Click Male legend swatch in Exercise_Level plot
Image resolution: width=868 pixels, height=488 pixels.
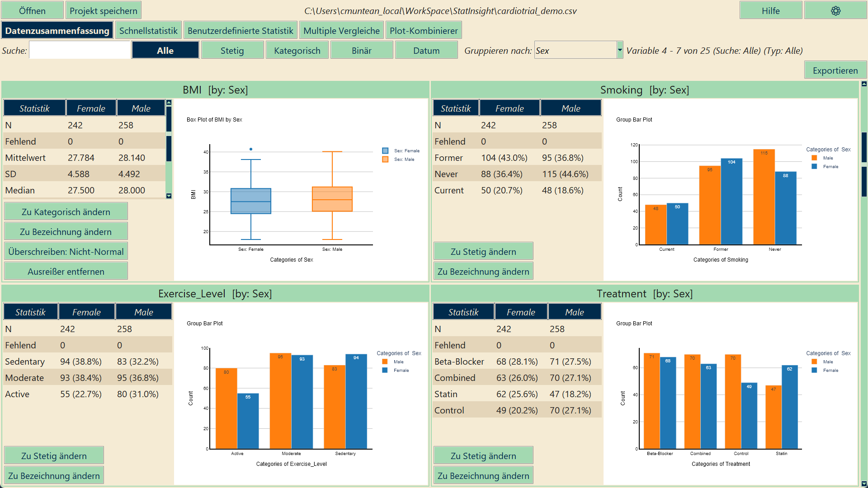[385, 361]
